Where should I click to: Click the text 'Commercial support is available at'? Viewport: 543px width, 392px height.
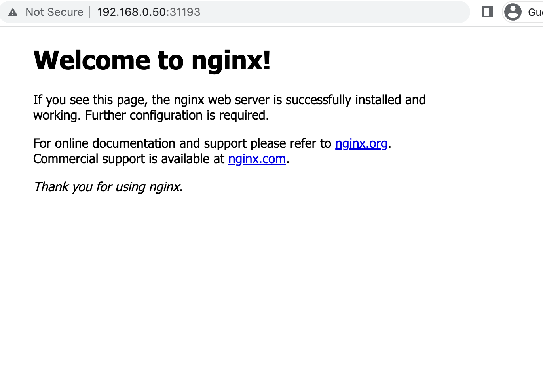(129, 159)
